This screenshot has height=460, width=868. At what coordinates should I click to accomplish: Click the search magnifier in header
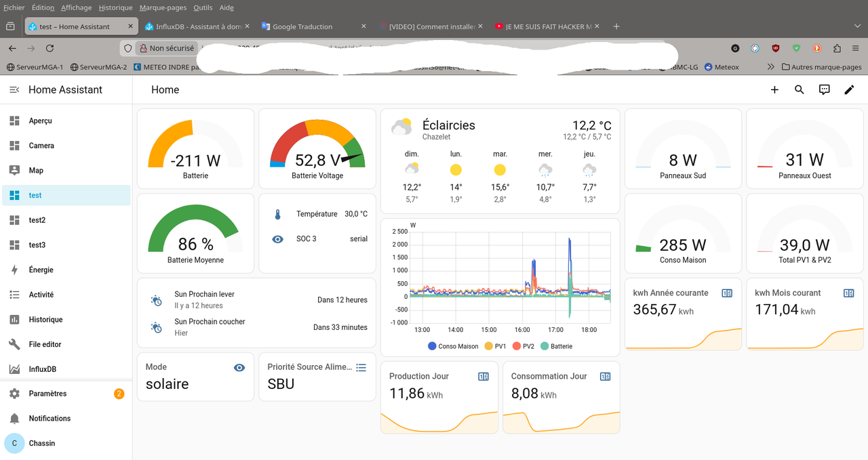pyautogui.click(x=800, y=89)
